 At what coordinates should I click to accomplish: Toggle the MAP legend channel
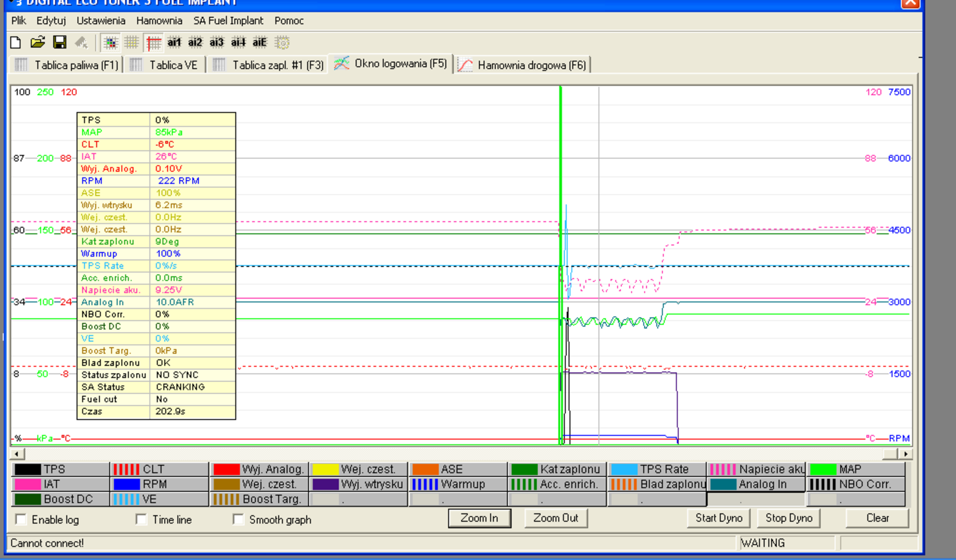click(x=855, y=469)
